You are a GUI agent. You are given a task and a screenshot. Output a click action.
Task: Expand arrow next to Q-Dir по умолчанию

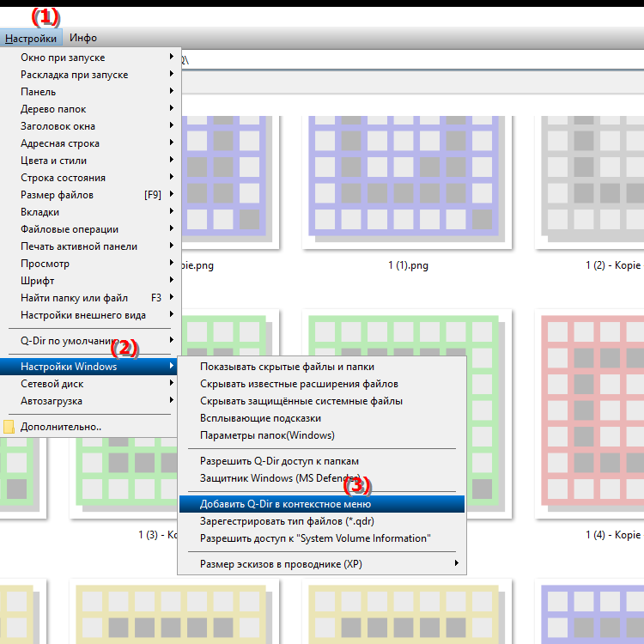coord(172,340)
